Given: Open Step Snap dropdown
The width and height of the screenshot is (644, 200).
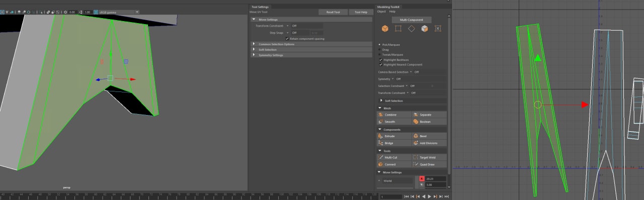Looking at the screenshot, I should 288,33.
